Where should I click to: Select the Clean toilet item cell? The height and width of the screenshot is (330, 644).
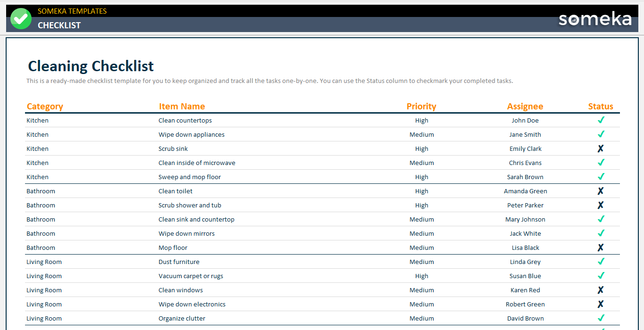[x=176, y=191]
